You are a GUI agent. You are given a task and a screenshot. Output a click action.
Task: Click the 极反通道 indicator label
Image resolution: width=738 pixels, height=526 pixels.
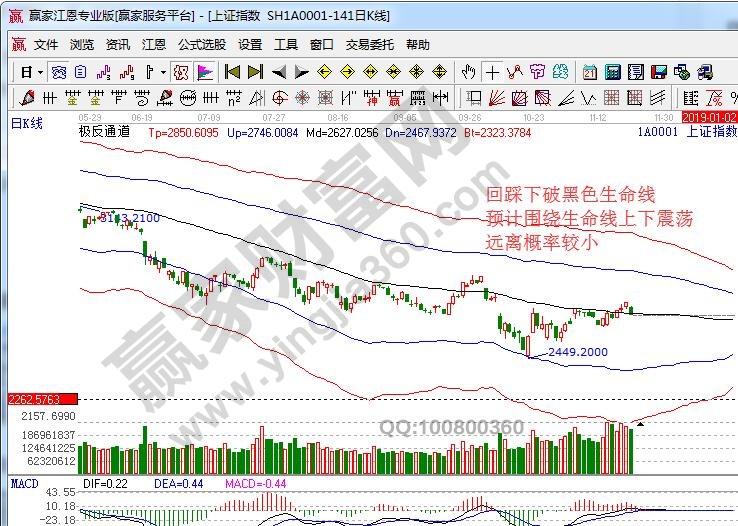point(104,131)
